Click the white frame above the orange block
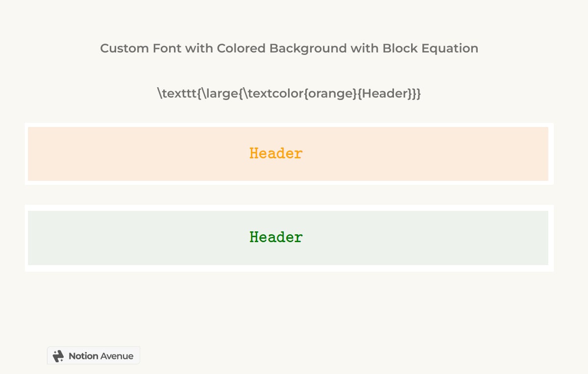This screenshot has height=374, width=588. tap(289, 125)
